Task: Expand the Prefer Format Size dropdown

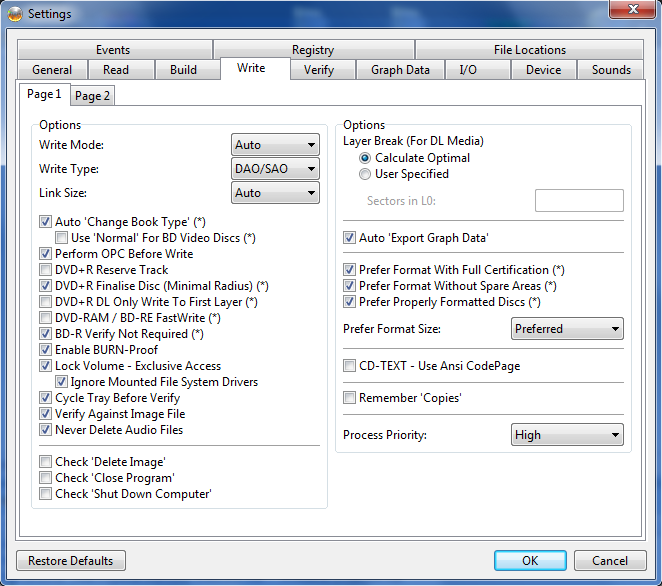Action: click(x=567, y=329)
